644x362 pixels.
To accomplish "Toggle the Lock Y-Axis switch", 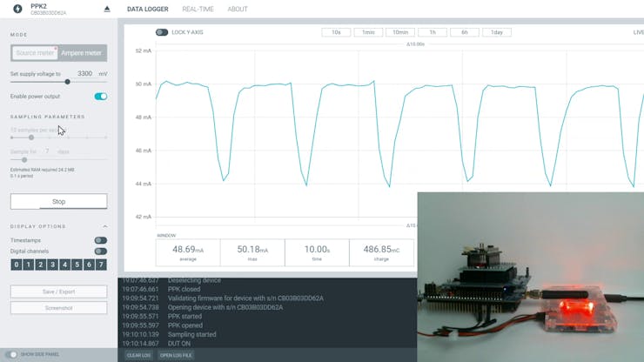I will tap(162, 32).
